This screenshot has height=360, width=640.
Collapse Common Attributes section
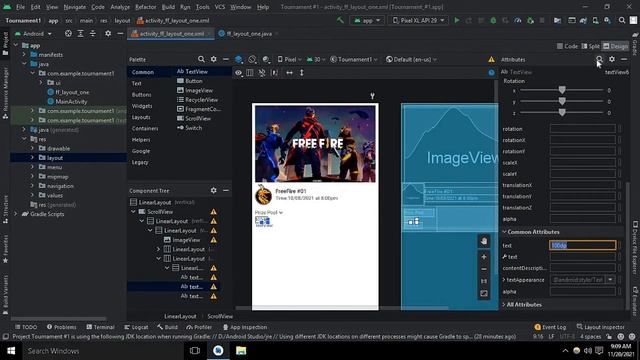pos(504,232)
